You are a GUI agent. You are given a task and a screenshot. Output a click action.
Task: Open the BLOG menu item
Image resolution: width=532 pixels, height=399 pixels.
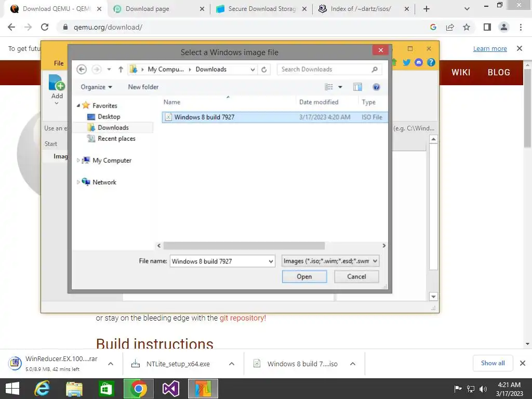coord(499,72)
